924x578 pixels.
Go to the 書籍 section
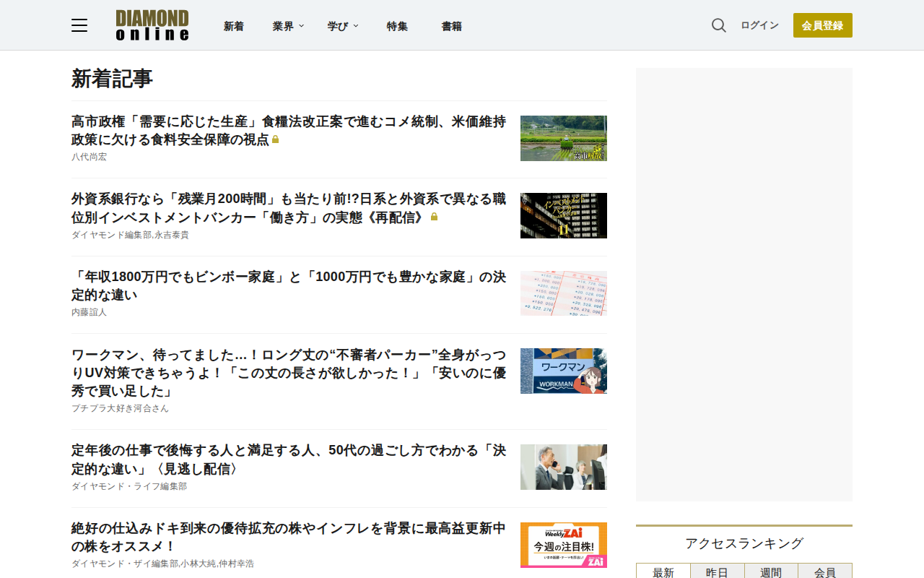point(452,26)
